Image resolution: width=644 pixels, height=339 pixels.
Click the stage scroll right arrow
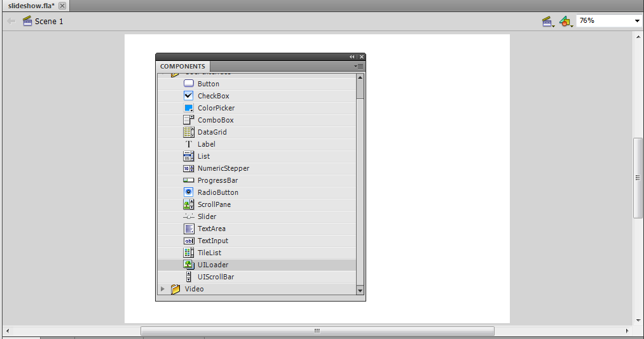click(x=627, y=331)
